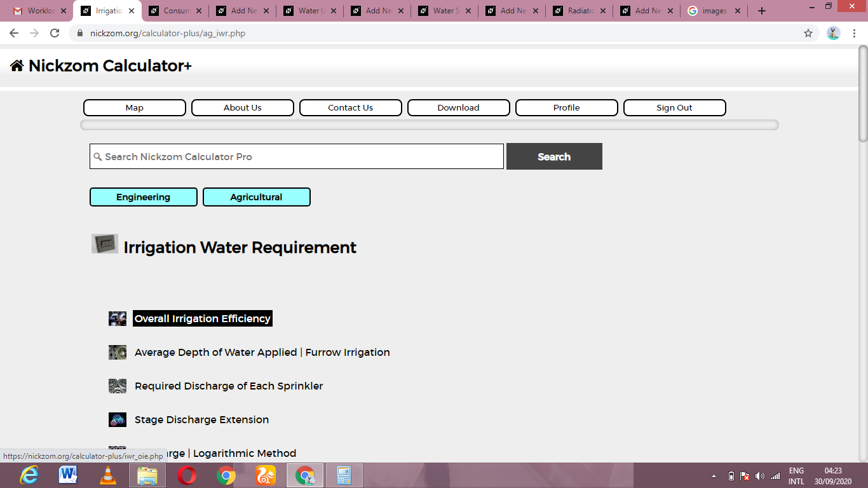Open Overall Irrigation Efficiency link
The width and height of the screenshot is (868, 488).
click(203, 319)
